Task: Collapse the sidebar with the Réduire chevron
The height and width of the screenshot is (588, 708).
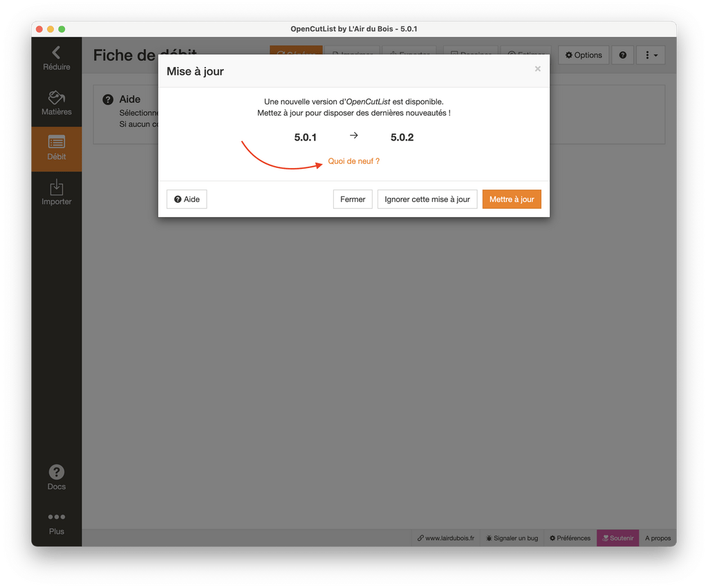Action: [x=57, y=59]
